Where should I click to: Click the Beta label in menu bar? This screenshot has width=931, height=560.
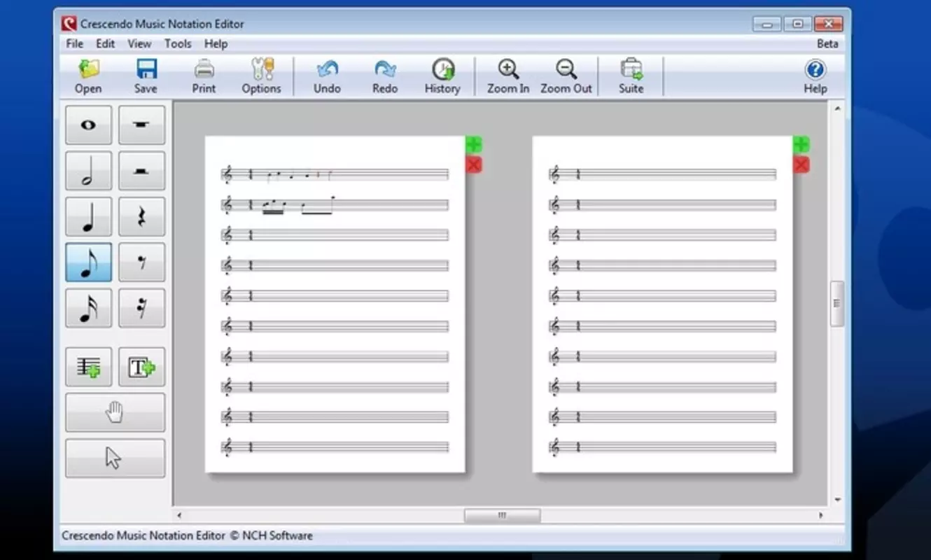[x=827, y=43]
